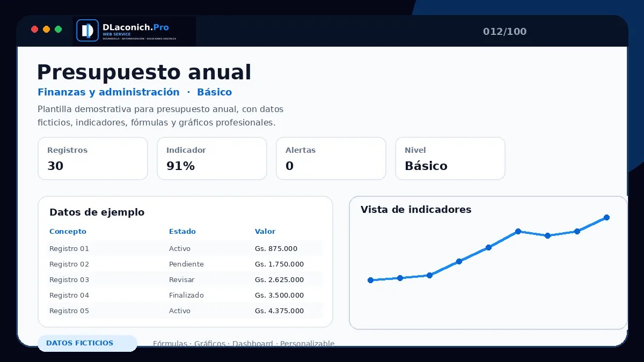Click the Gs. 3.500.000 value
This screenshot has width=644, height=362.
pyautogui.click(x=279, y=295)
